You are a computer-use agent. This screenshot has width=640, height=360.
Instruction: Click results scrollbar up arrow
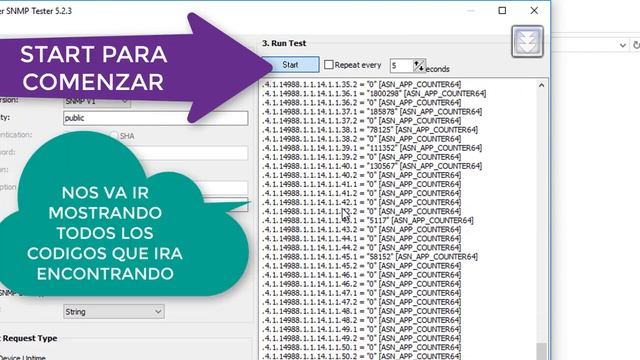pyautogui.click(x=541, y=86)
